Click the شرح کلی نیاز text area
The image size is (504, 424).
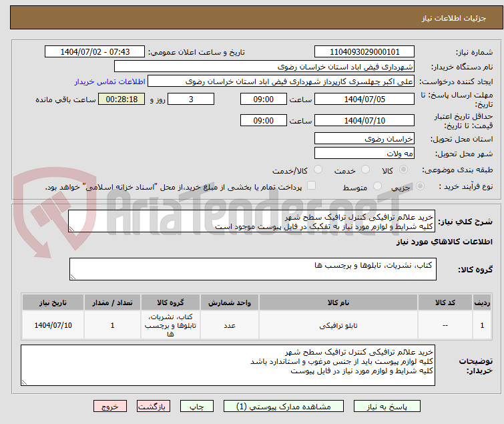(x=252, y=221)
